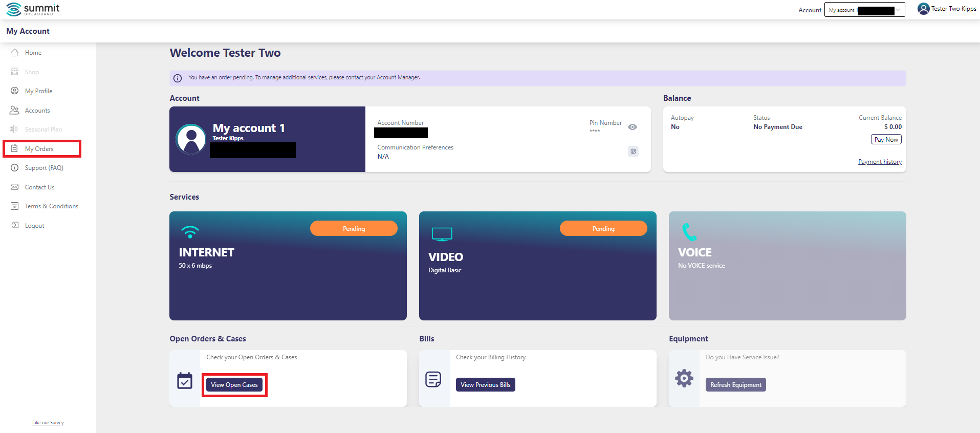
Task: Click the Open Orders calendar icon
Action: point(185,380)
